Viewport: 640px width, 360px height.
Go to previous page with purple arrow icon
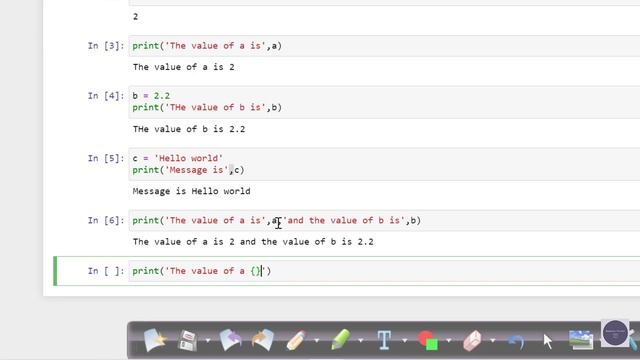pyautogui.click(x=231, y=340)
